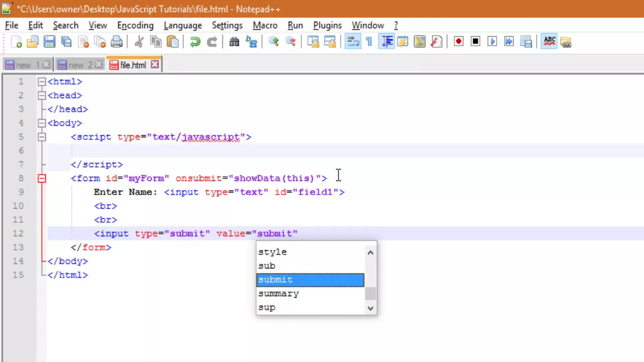Screen dimensions: 644x362
Task: Click autocomplete list scroll up arrow
Action: 371,252
